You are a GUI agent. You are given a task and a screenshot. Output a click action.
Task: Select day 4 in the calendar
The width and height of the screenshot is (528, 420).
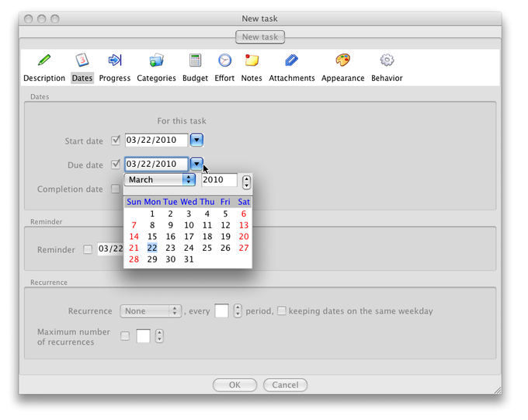pos(207,213)
